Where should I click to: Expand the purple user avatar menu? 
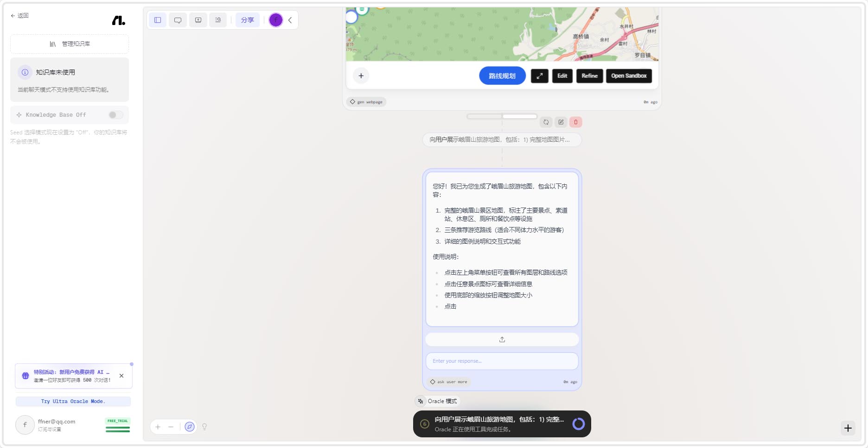pos(276,20)
